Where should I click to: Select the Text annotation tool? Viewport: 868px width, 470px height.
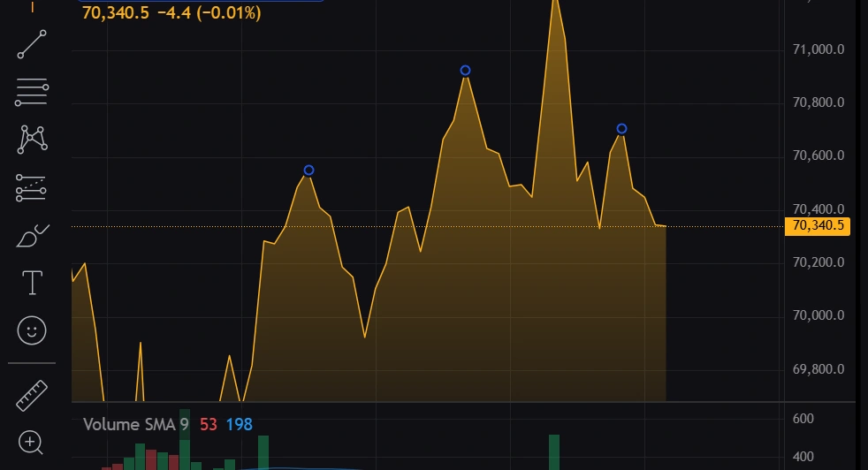33,283
